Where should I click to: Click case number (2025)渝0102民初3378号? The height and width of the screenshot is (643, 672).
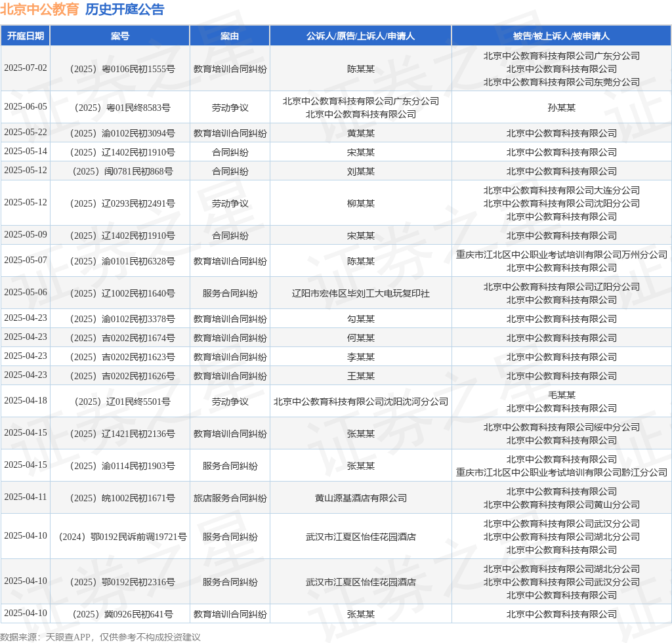click(122, 319)
